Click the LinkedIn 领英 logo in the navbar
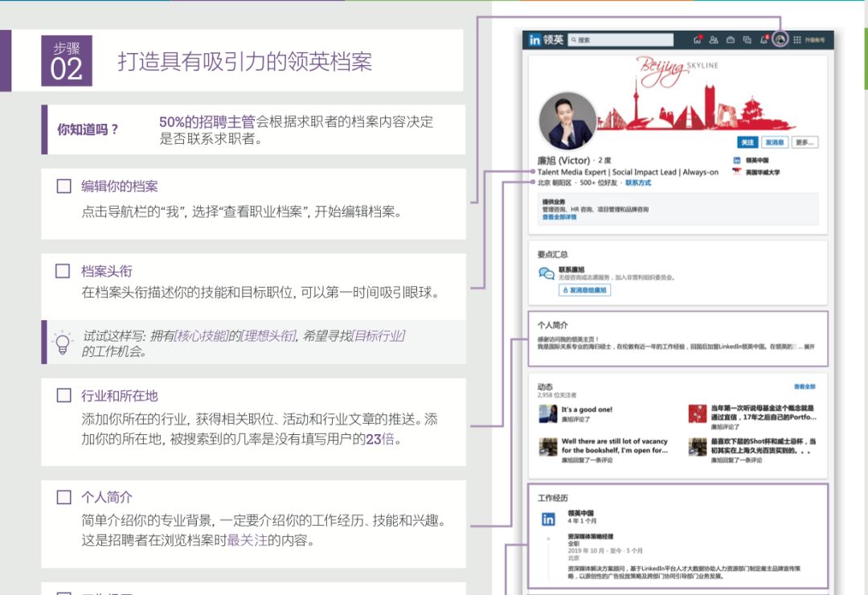 (x=546, y=40)
